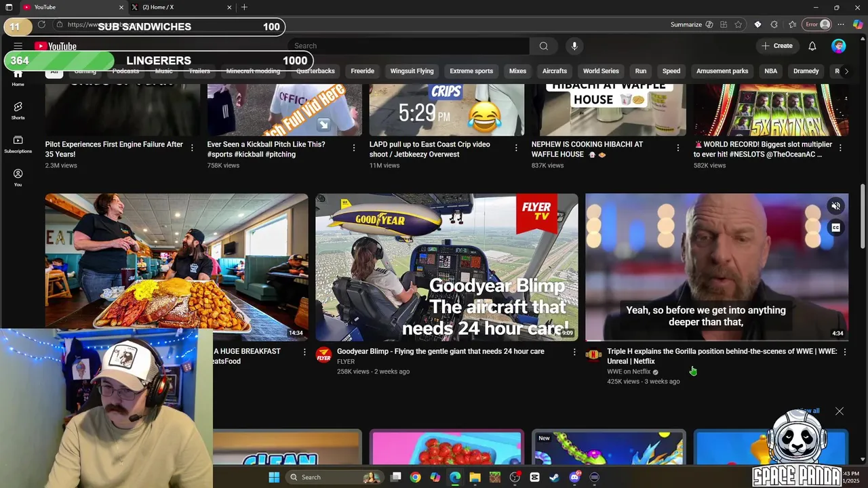
Task: Open the Netflix channel avatar icon
Action: [x=593, y=355]
